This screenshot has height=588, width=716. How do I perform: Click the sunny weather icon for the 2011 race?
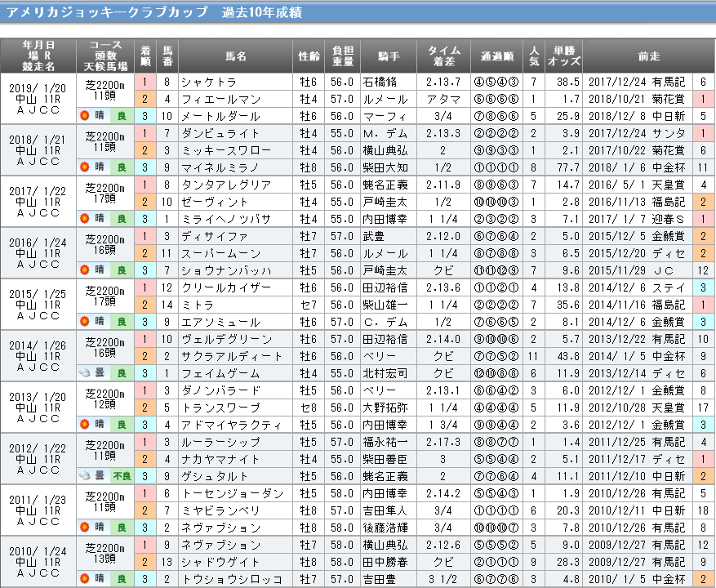84,528
